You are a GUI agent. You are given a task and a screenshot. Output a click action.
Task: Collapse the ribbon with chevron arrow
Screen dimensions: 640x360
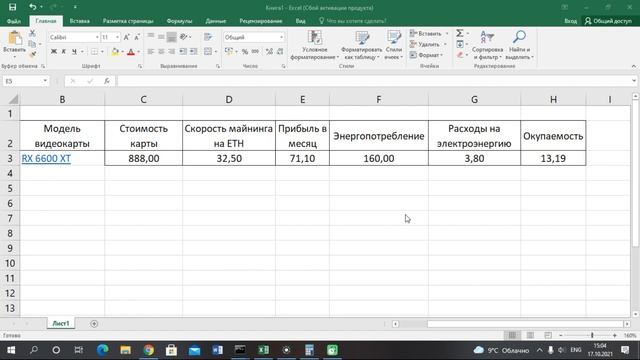(x=633, y=66)
